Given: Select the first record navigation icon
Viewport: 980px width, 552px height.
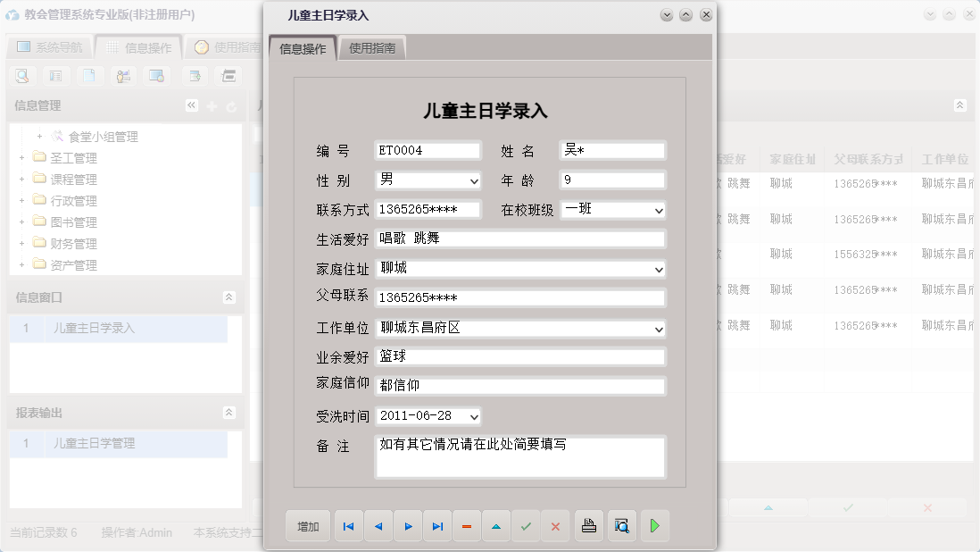Looking at the screenshot, I should pos(348,526).
